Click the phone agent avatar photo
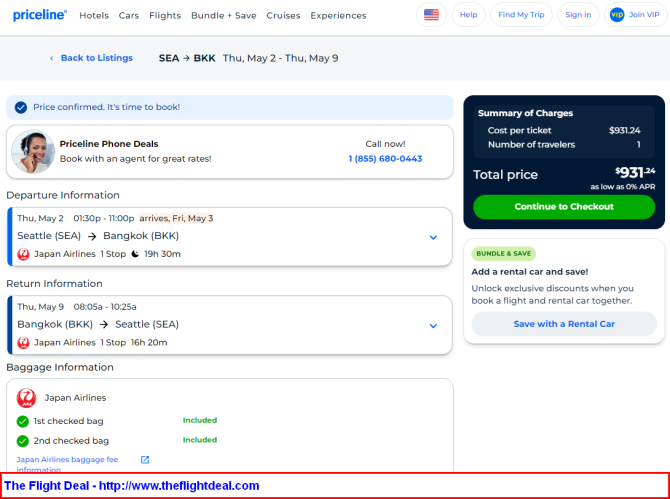 pos(33,152)
